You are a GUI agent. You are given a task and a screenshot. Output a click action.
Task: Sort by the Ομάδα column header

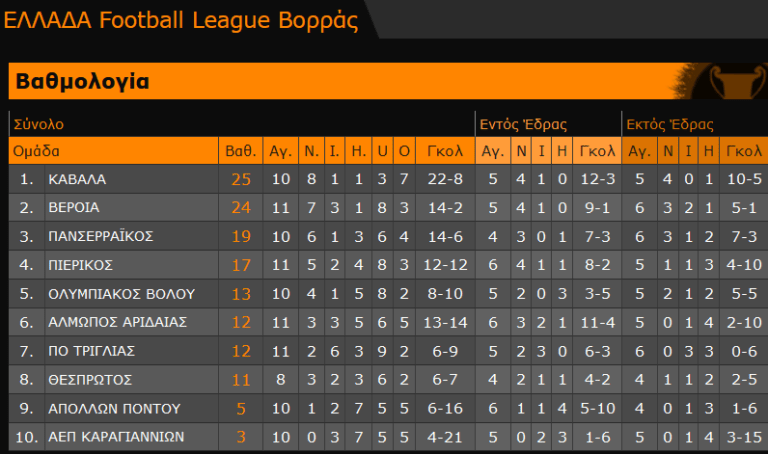tap(36, 151)
